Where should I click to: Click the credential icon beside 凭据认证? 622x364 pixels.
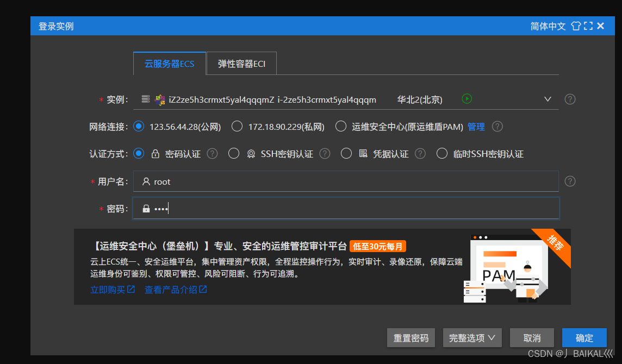pyautogui.click(x=363, y=153)
